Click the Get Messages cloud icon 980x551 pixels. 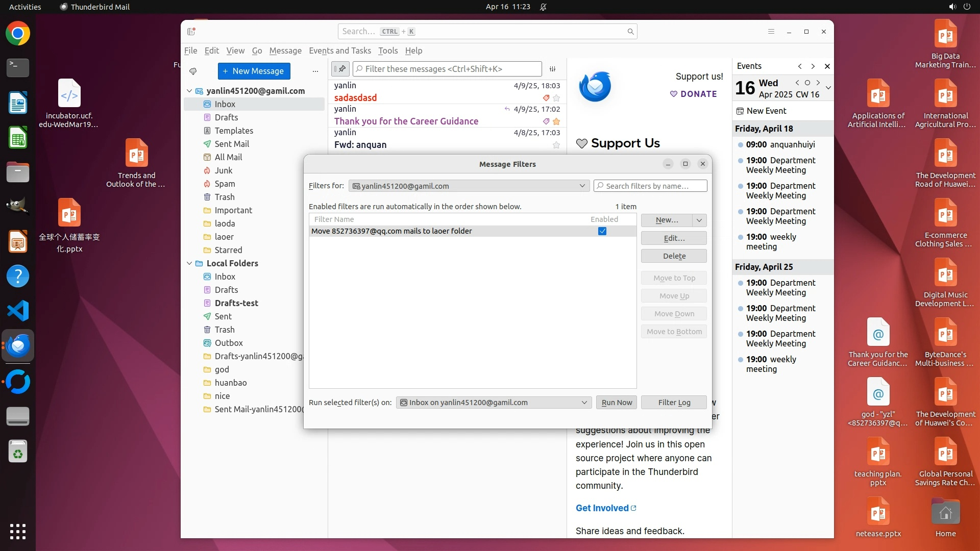coord(193,71)
